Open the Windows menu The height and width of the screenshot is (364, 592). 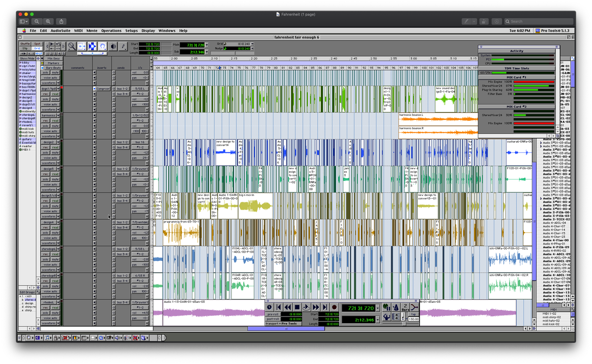point(167,31)
